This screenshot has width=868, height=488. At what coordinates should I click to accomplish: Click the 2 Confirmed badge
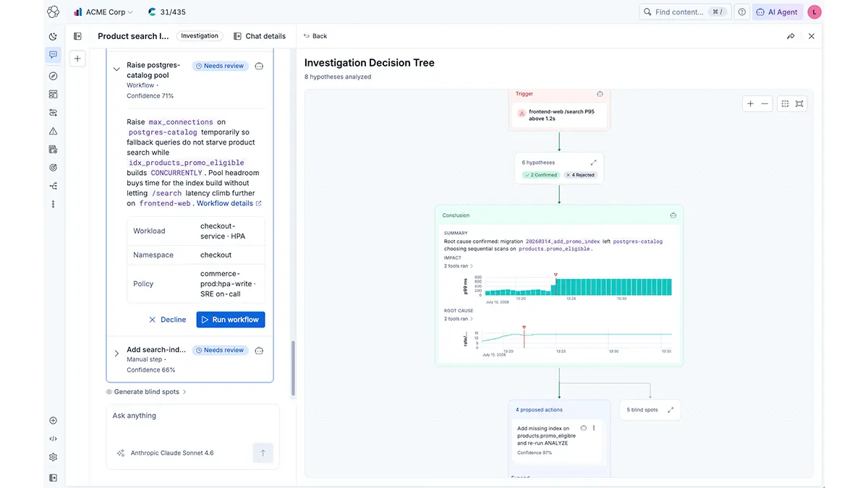click(540, 175)
